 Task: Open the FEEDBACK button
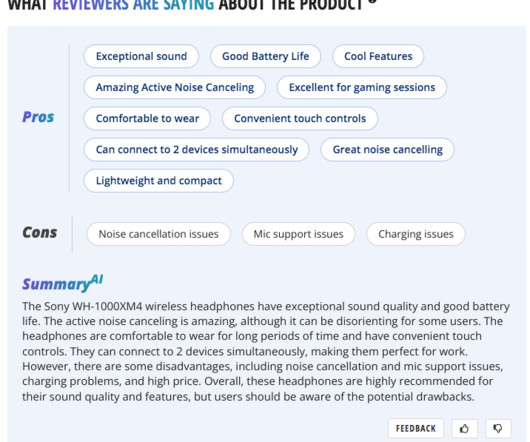coord(416,428)
